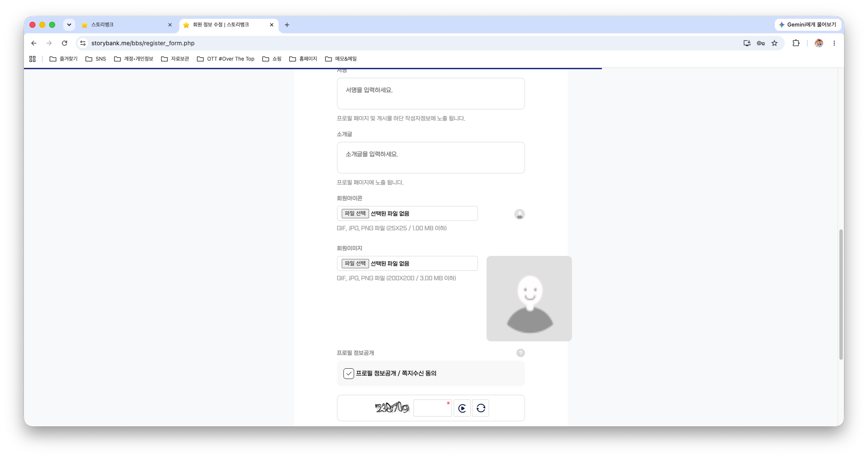Screen dimensions: 868x458
Task: Click the GIF, JPG, PNG 25X25 hint text
Action: click(x=392, y=228)
